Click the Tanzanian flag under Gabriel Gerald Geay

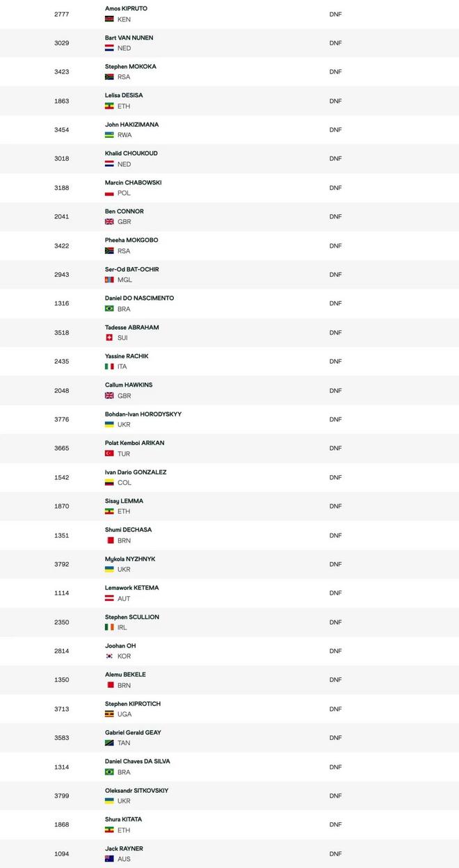109,743
